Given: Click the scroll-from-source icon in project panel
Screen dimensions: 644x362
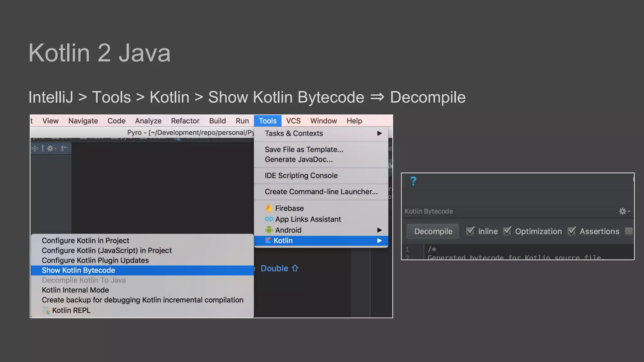Looking at the screenshot, I should (35, 148).
